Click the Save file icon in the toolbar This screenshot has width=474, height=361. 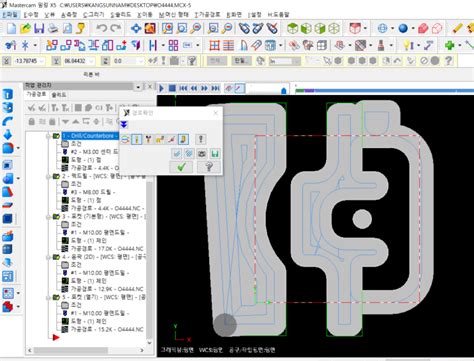pos(39,28)
